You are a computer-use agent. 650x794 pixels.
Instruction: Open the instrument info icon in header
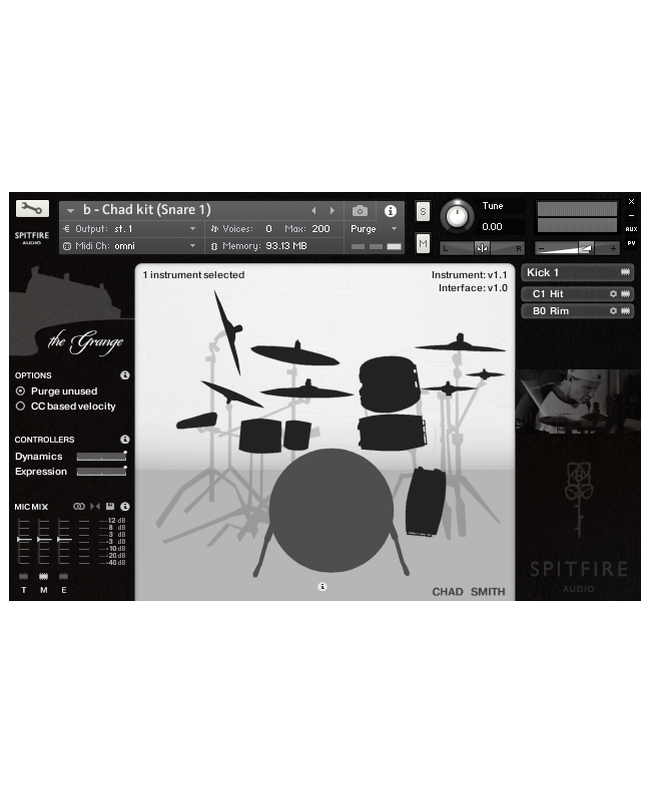click(x=390, y=211)
